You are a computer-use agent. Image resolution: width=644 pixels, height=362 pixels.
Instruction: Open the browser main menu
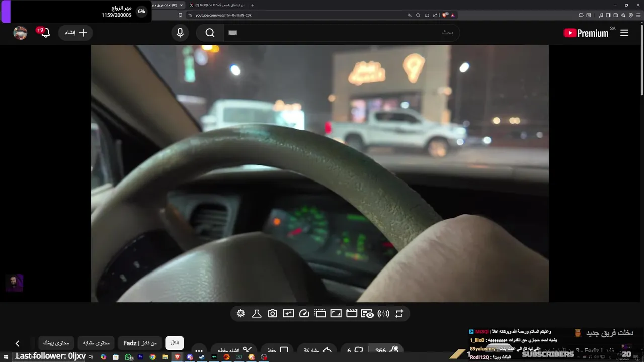[x=638, y=15]
